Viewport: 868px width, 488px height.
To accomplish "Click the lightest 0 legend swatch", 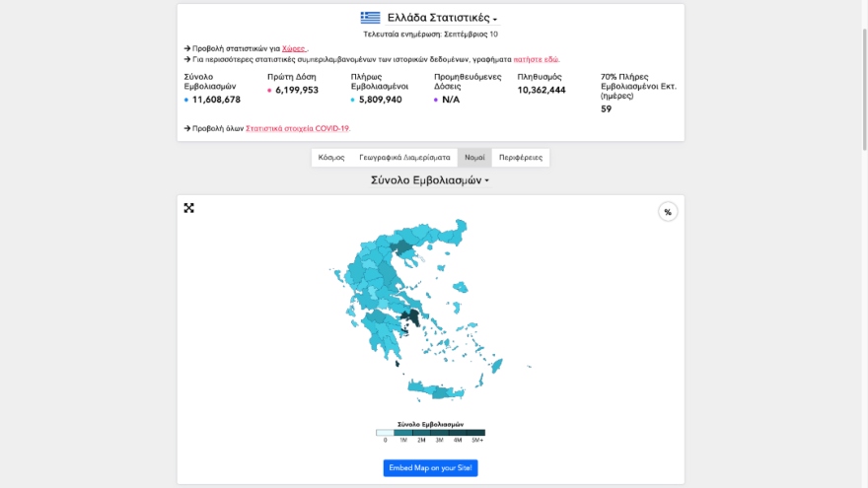I will 385,433.
